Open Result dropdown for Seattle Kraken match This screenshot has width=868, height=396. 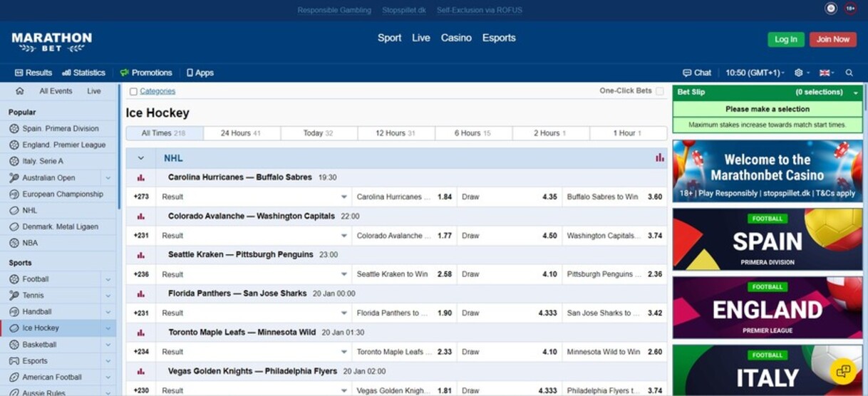pyautogui.click(x=254, y=274)
